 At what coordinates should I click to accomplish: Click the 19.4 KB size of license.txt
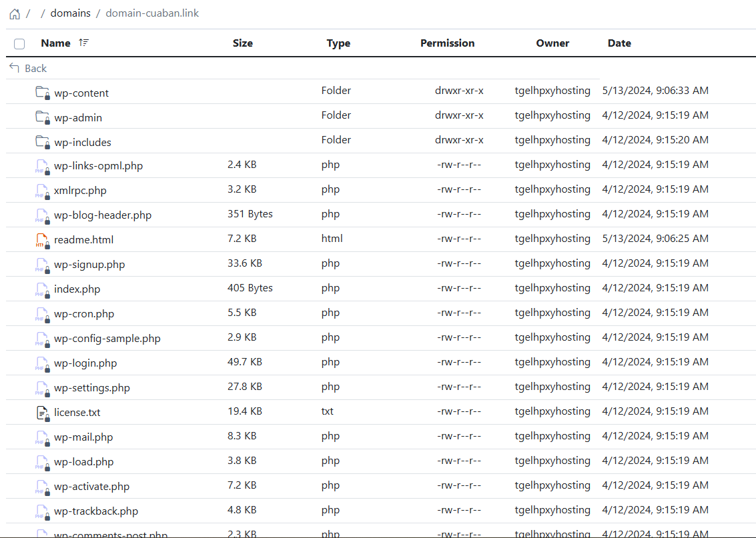point(245,411)
